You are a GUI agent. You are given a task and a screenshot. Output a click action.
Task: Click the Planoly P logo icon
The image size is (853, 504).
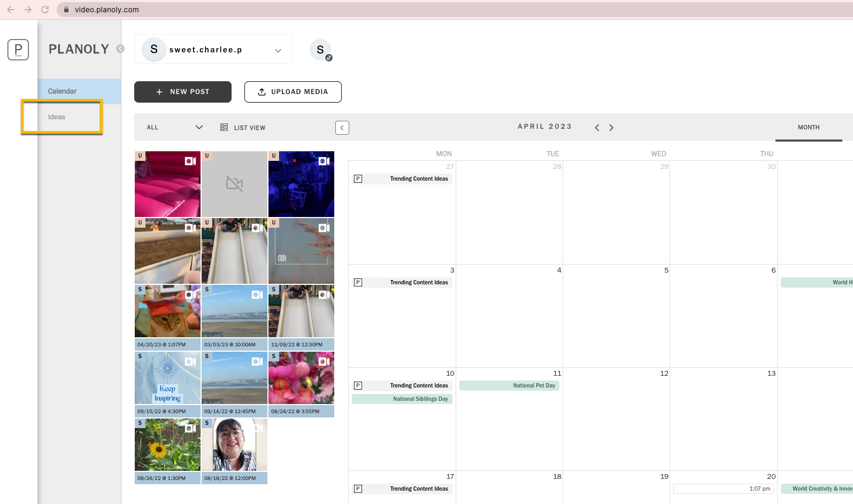18,50
